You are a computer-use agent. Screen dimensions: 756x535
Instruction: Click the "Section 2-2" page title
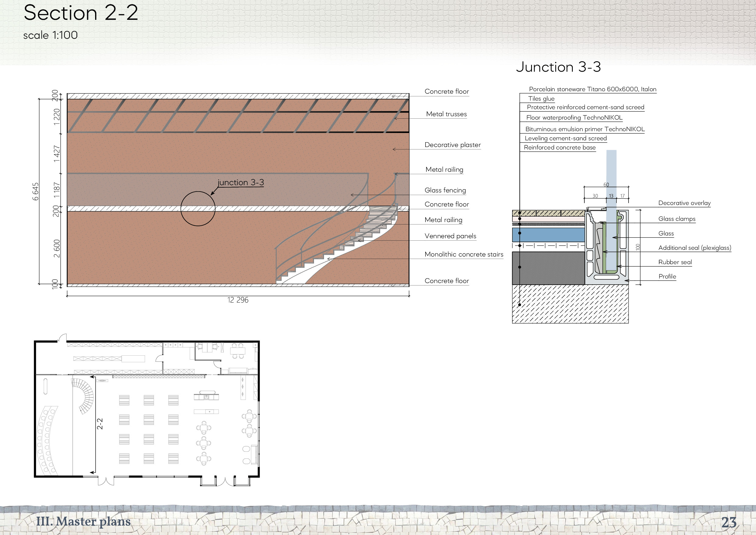[81, 13]
